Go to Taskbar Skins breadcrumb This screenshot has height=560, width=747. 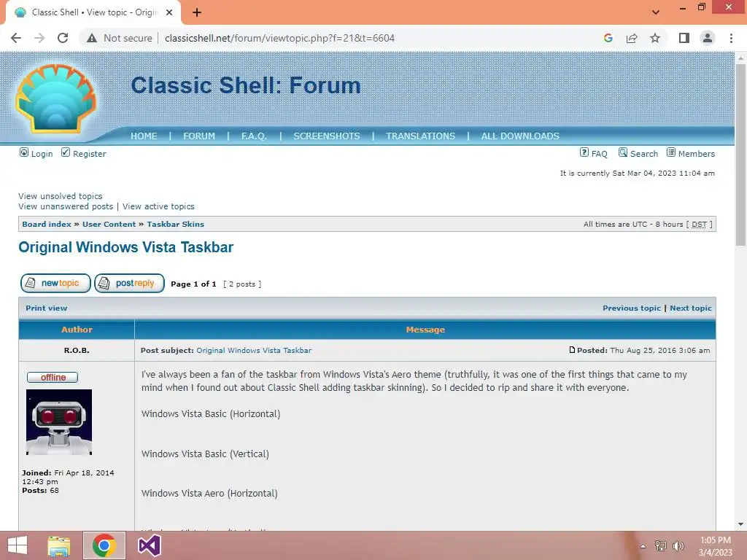point(175,225)
